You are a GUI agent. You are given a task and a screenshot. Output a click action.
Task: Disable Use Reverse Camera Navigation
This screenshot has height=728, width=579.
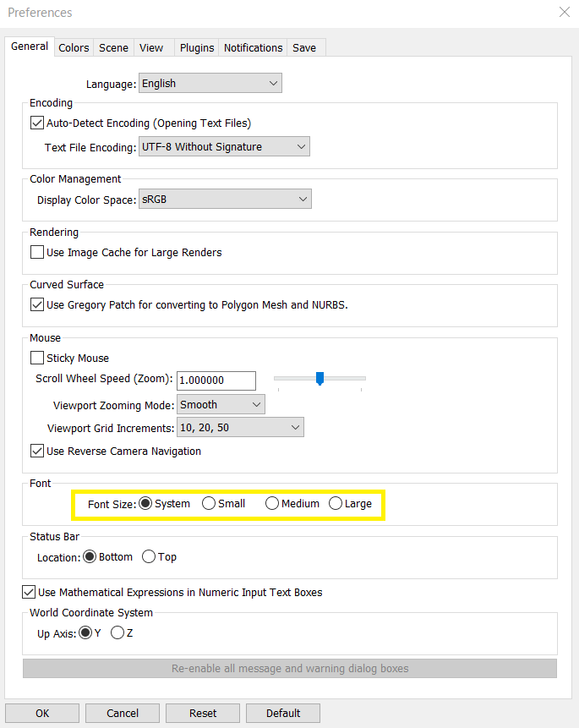[37, 451]
